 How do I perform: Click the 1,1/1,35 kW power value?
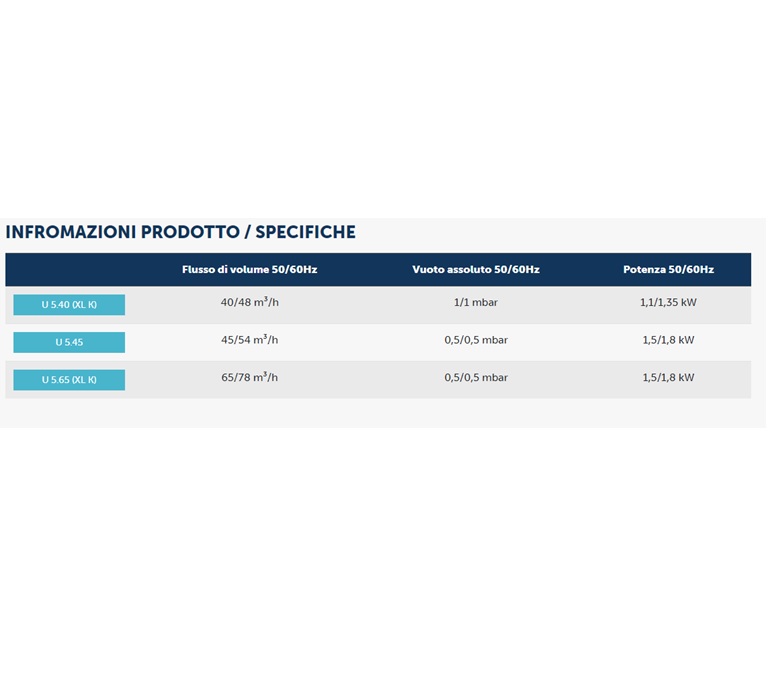pos(668,302)
